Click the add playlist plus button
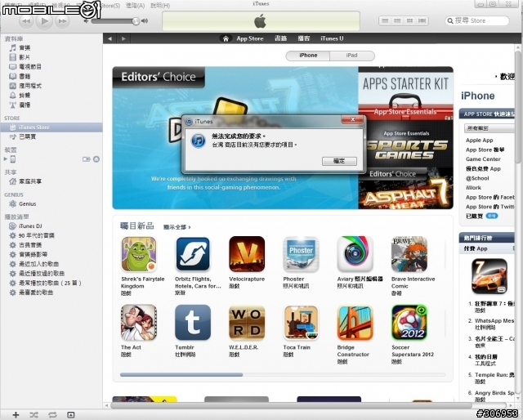Image resolution: width=523 pixels, height=420 pixels. click(x=16, y=414)
